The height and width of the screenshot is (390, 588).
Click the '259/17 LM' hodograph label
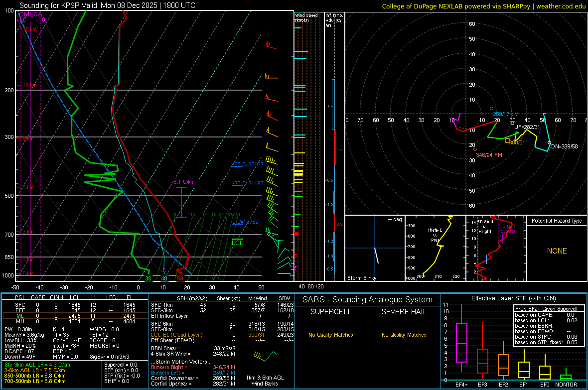[505, 114]
